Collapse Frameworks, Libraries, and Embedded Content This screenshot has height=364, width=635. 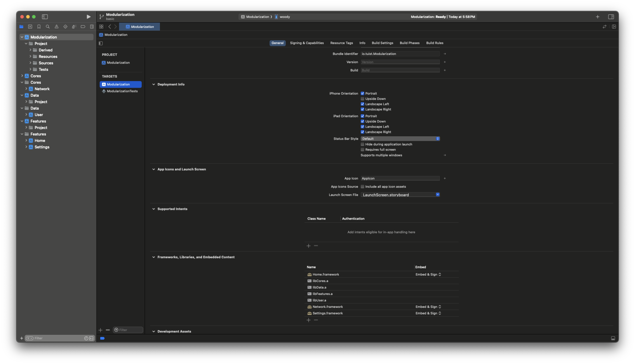click(x=154, y=257)
